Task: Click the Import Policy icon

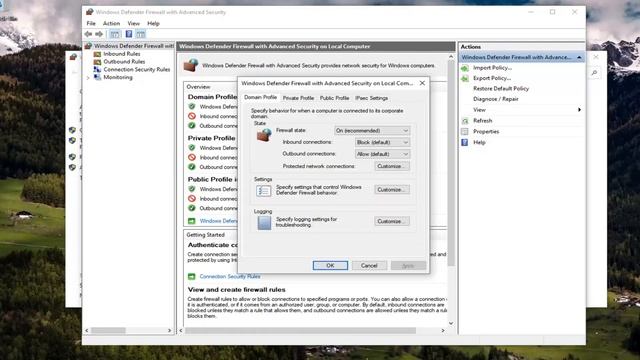Action: tap(465, 68)
